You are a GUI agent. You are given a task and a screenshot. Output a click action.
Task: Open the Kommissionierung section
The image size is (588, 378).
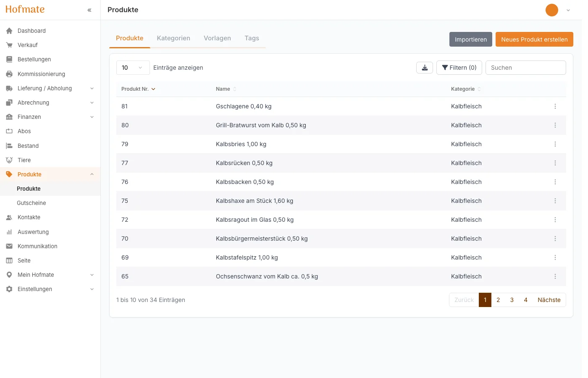[41, 73]
